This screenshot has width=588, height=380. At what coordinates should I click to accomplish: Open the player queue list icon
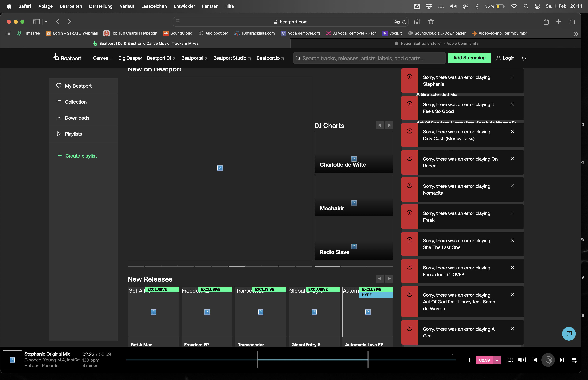pos(574,360)
